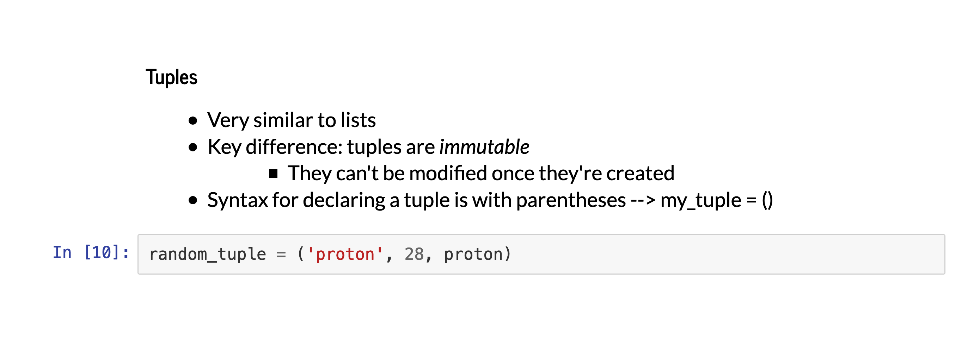Click the number 28 in the code
This screenshot has height=364, width=980.
pos(414,254)
